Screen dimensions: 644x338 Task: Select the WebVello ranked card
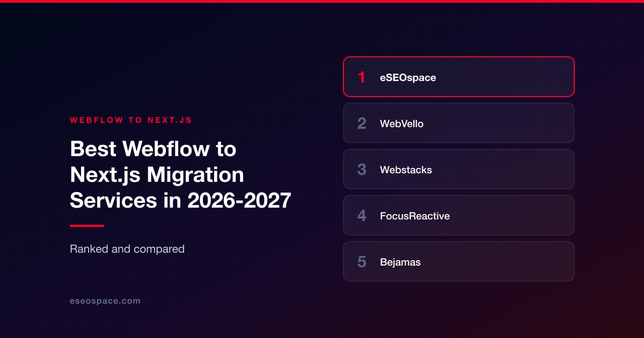[459, 123]
